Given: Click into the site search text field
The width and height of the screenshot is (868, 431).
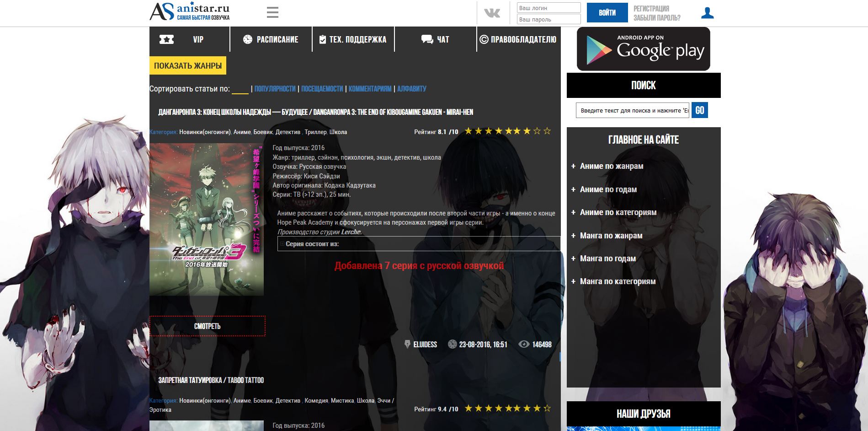Looking at the screenshot, I should [633, 110].
